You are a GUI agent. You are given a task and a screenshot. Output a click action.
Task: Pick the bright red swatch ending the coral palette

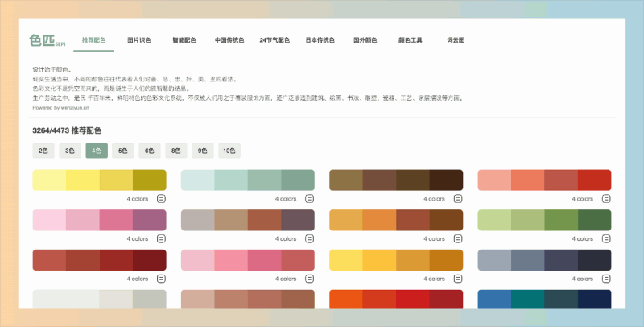point(595,180)
